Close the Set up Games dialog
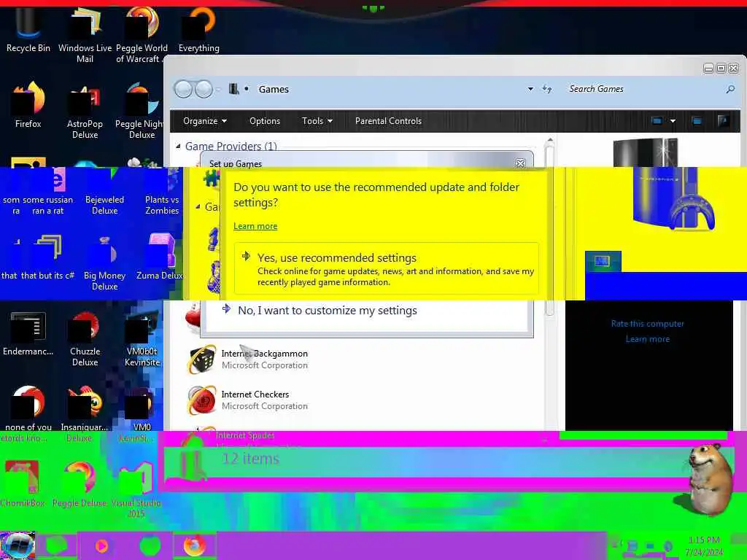This screenshot has height=560, width=747. click(520, 164)
